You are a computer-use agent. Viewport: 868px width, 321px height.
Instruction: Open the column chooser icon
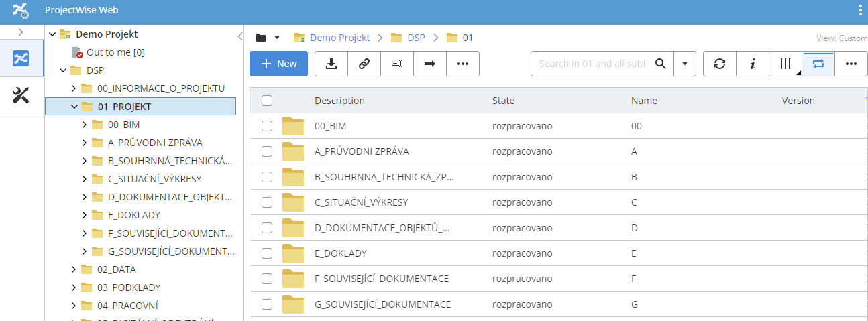785,64
